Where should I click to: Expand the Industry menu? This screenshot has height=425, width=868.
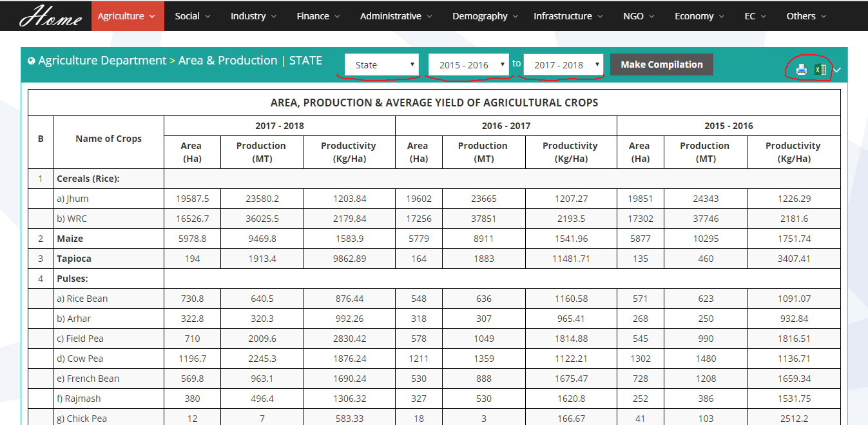[x=253, y=16]
